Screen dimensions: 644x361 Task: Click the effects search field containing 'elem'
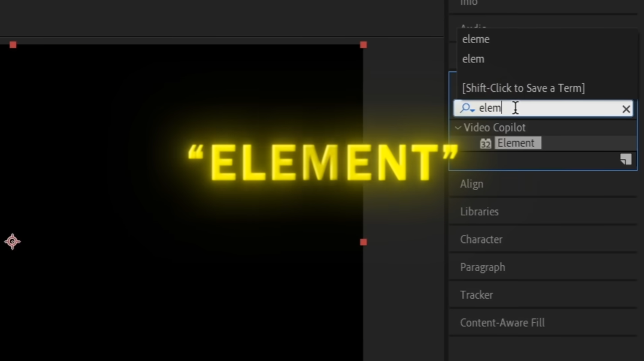543,108
